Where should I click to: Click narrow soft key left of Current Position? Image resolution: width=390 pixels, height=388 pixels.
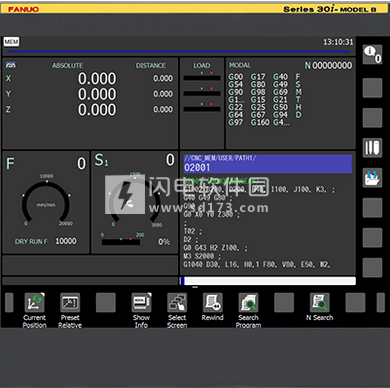coord(9,303)
